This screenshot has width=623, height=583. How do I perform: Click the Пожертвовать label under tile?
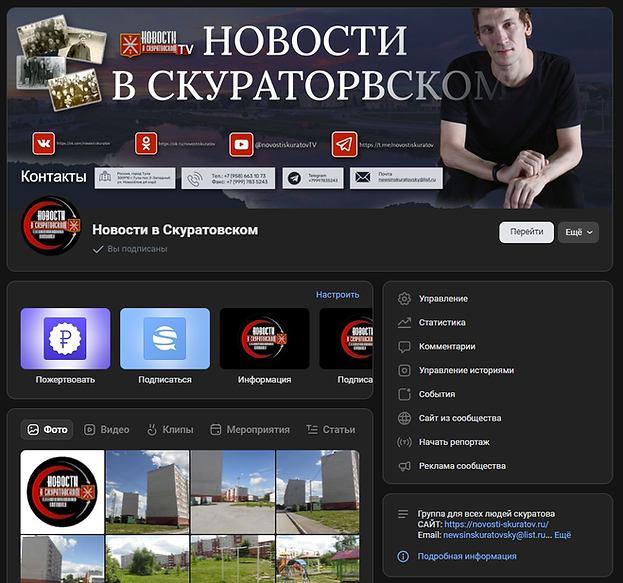(x=65, y=380)
